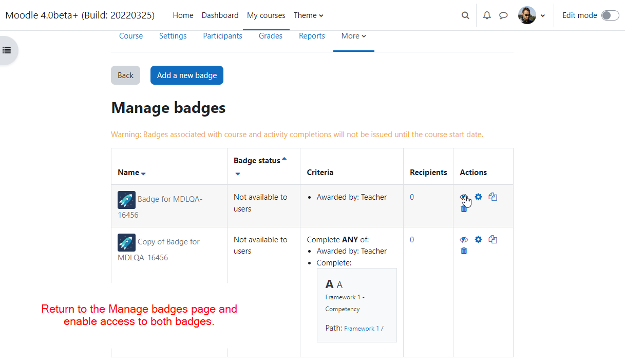The height and width of the screenshot is (364, 625).
Task: Open My courses
Action: pos(266,15)
